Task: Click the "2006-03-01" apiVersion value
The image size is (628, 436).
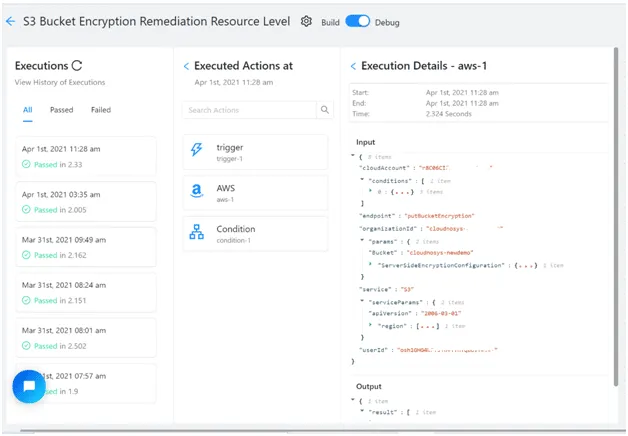Action: pyautogui.click(x=441, y=313)
